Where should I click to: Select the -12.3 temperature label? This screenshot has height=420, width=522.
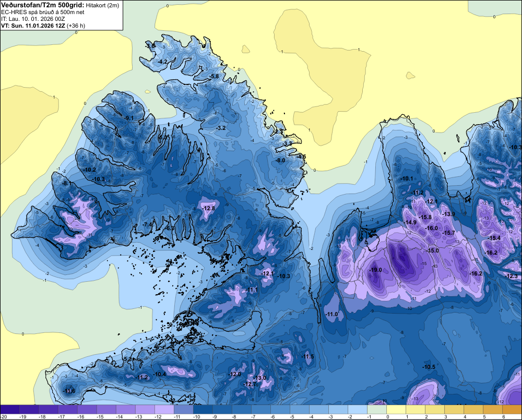coord(512,276)
